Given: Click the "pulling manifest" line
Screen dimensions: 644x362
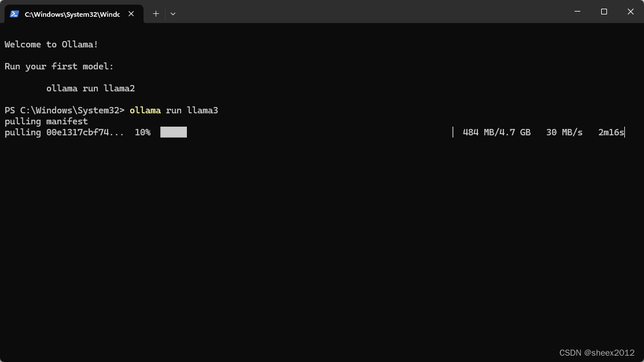Looking at the screenshot, I should pos(46,121).
